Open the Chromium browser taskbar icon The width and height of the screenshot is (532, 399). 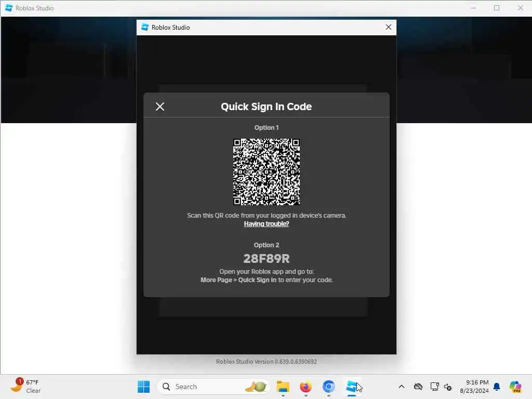(328, 387)
